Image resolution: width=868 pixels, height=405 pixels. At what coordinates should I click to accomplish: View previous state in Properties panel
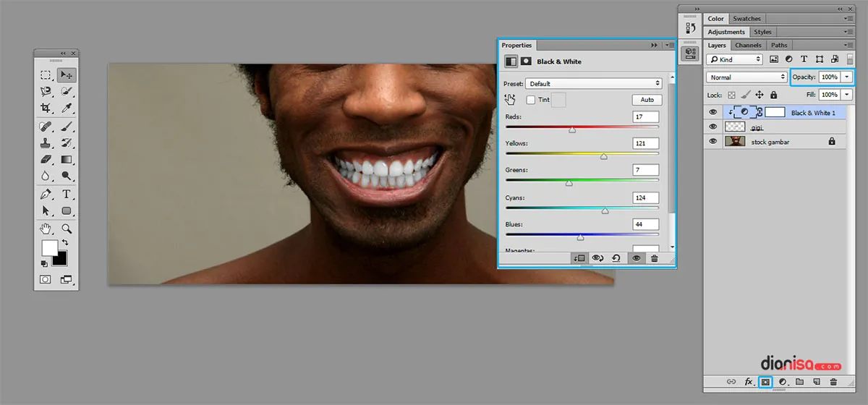coord(598,257)
